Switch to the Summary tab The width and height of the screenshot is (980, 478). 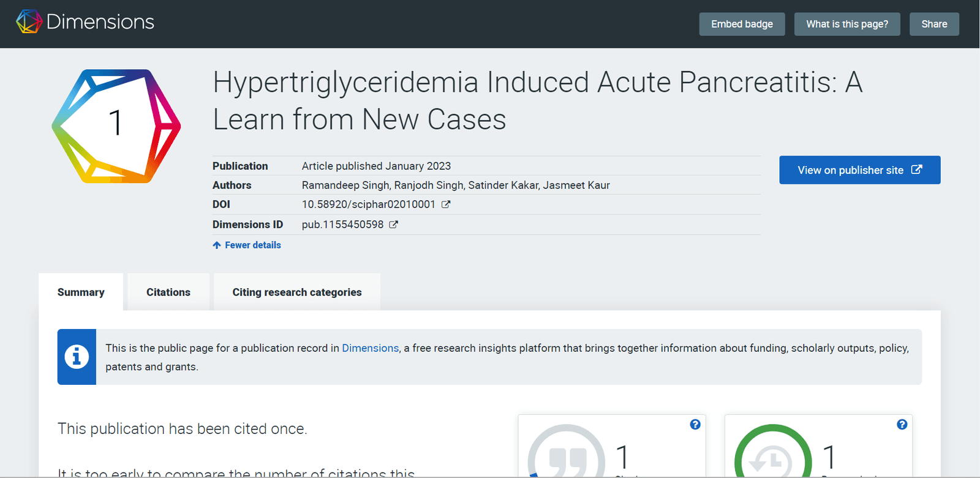coord(81,292)
